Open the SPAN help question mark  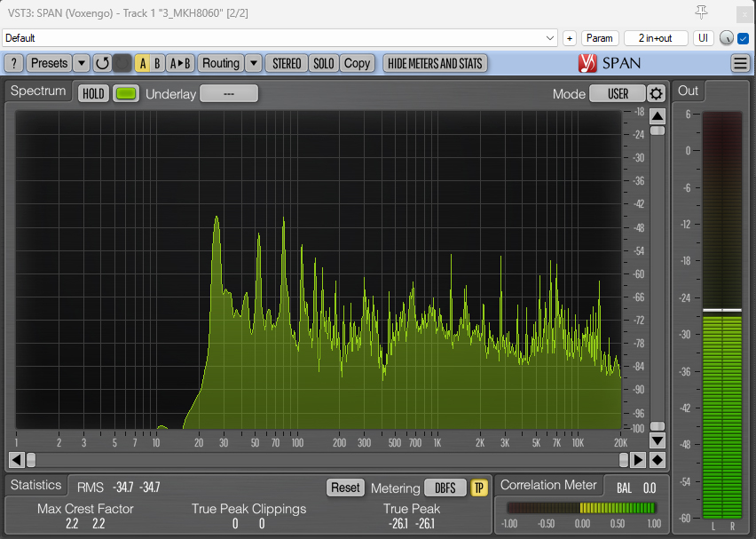(13, 63)
